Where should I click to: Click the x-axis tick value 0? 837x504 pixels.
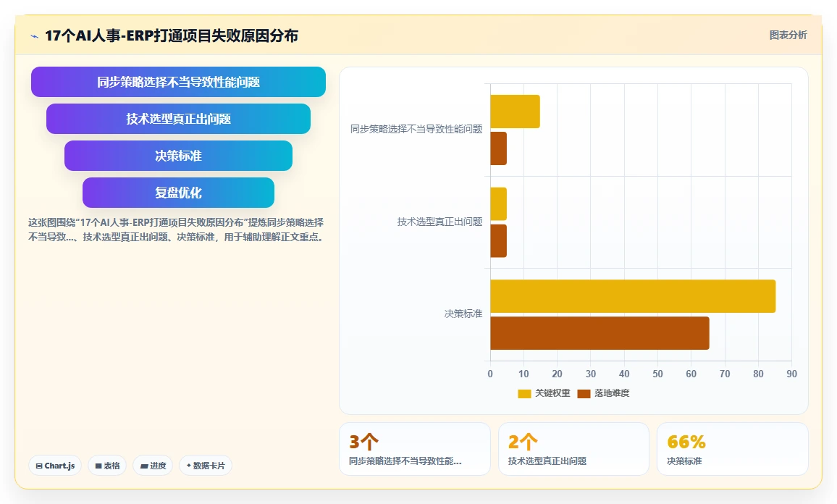(490, 374)
